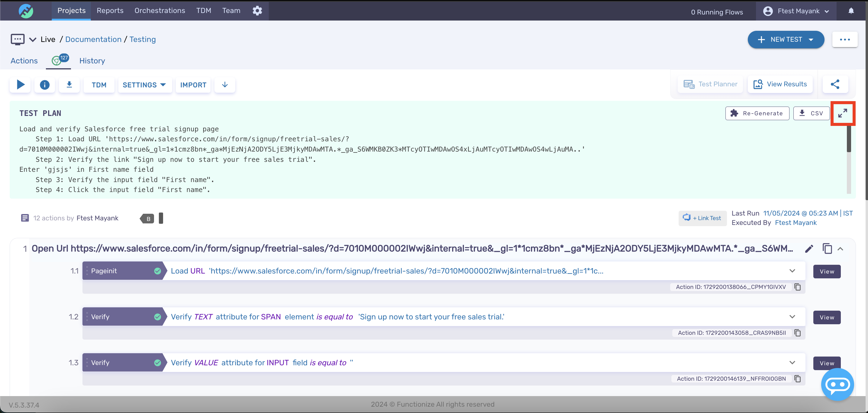Run the test with the play button
The height and width of the screenshot is (413, 868).
coord(20,85)
